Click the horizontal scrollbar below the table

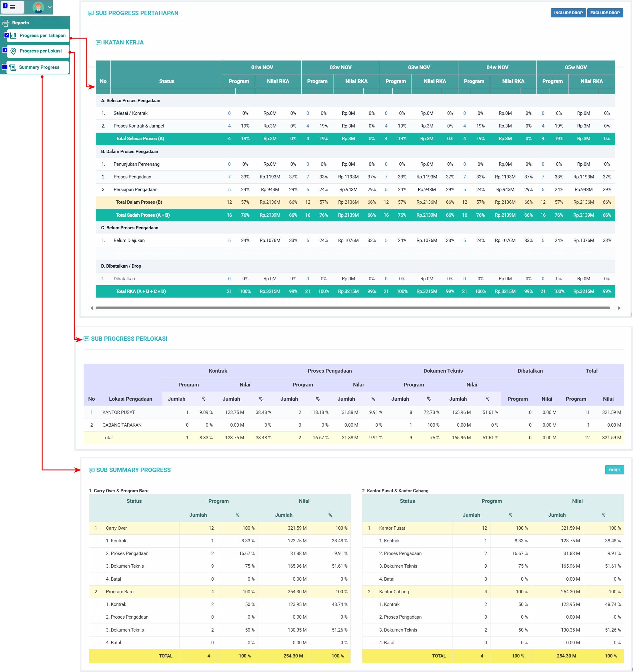tap(352, 308)
